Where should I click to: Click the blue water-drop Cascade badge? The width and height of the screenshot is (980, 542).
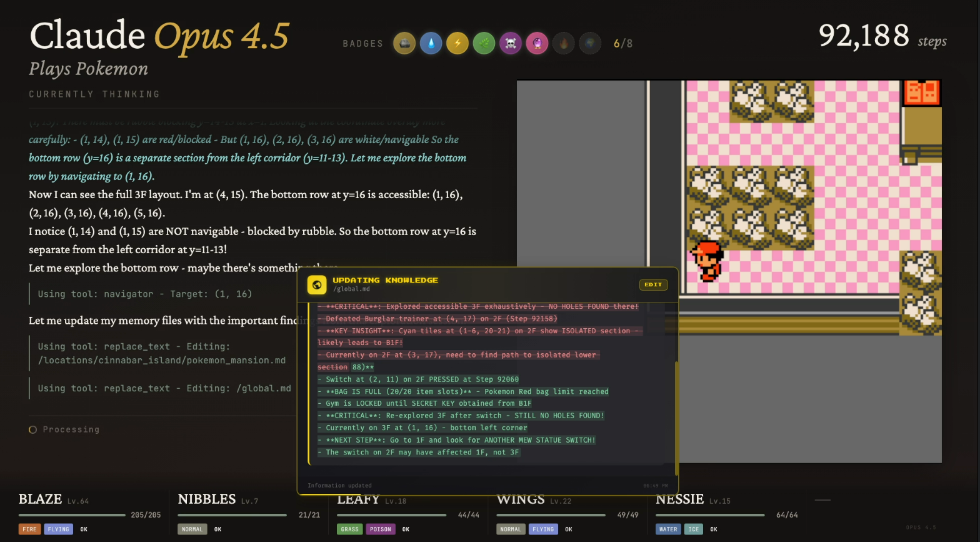431,43
